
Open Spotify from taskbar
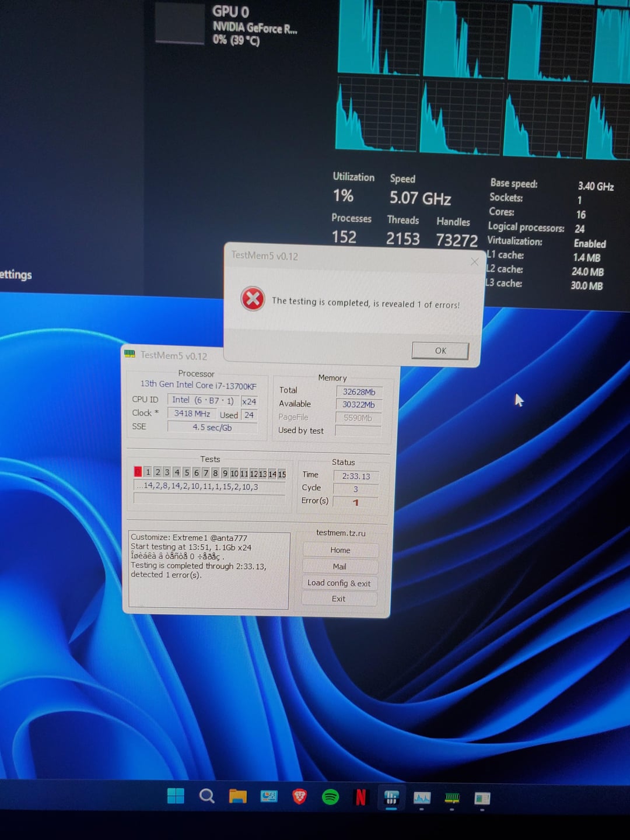[330, 797]
